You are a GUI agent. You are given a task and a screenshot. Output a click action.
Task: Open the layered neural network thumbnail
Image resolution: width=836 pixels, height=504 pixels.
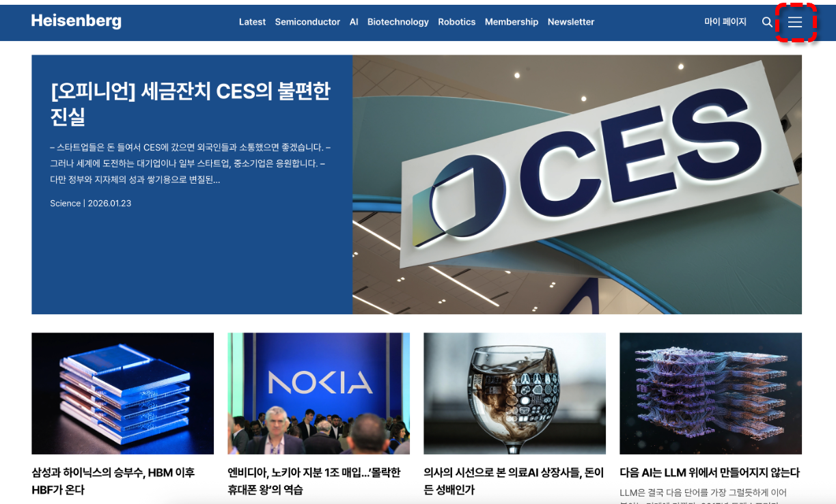(x=710, y=393)
